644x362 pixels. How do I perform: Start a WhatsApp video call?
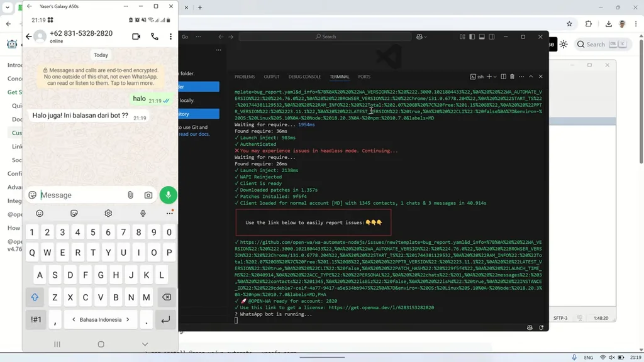click(x=136, y=36)
